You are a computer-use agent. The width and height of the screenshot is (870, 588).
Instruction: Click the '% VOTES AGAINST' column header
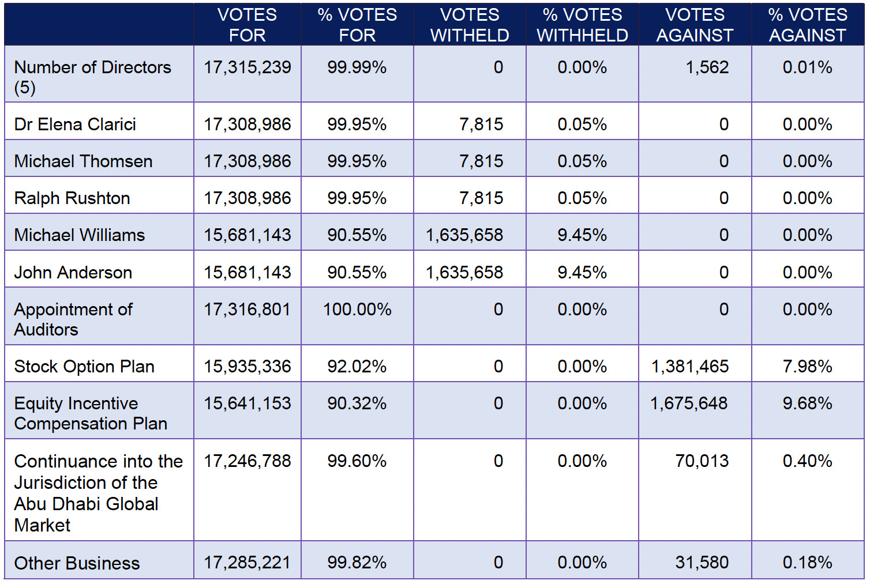point(807,25)
